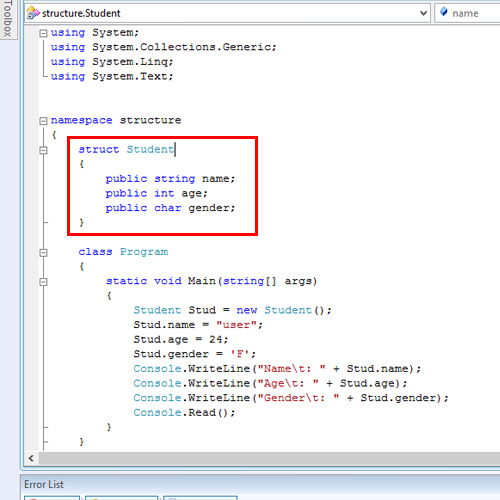This screenshot has height=500, width=500.
Task: Click the name member field icon
Action: tap(444, 12)
